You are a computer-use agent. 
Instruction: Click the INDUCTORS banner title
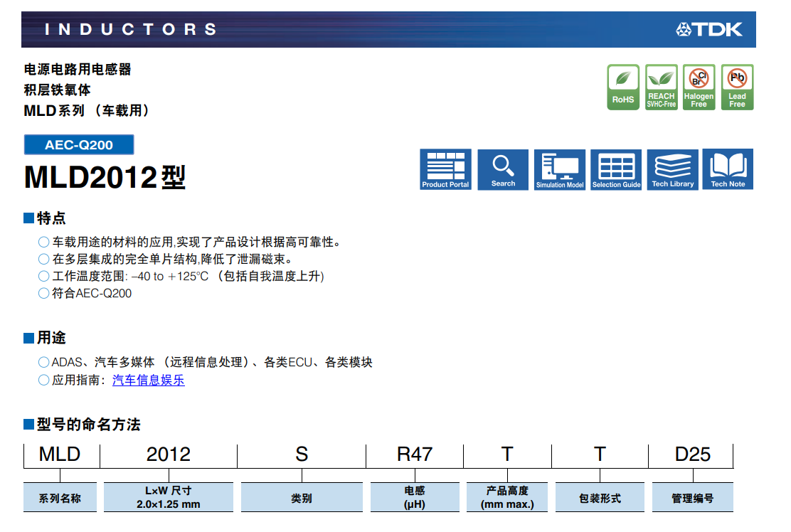(131, 29)
